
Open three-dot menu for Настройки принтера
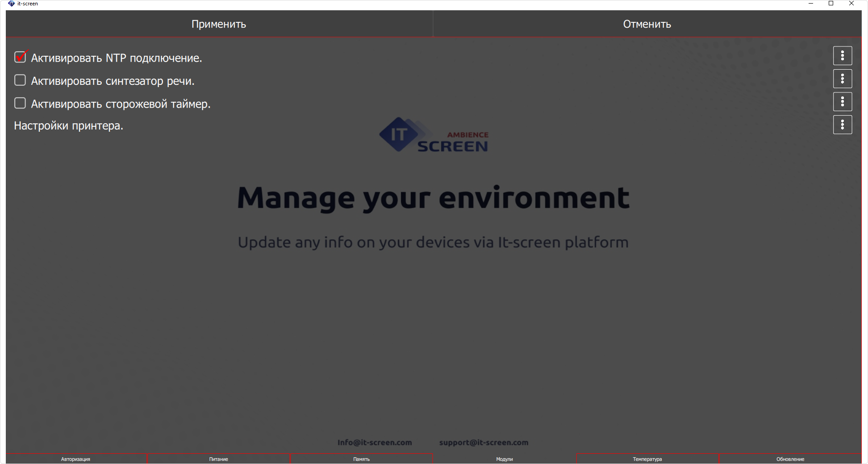point(842,125)
